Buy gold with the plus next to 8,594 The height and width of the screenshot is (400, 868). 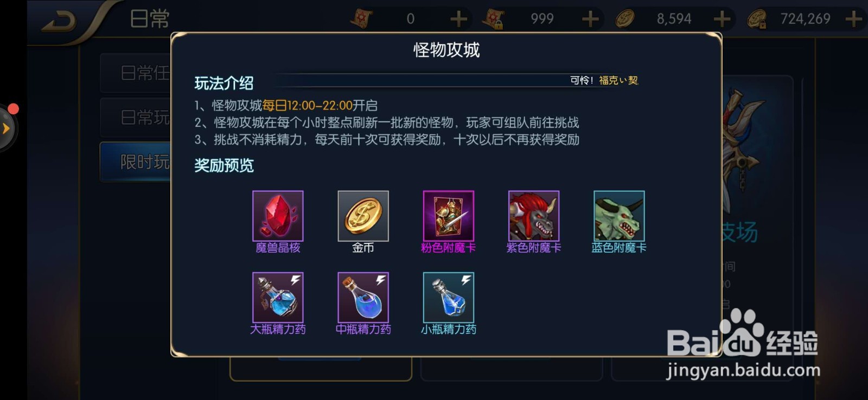(722, 20)
